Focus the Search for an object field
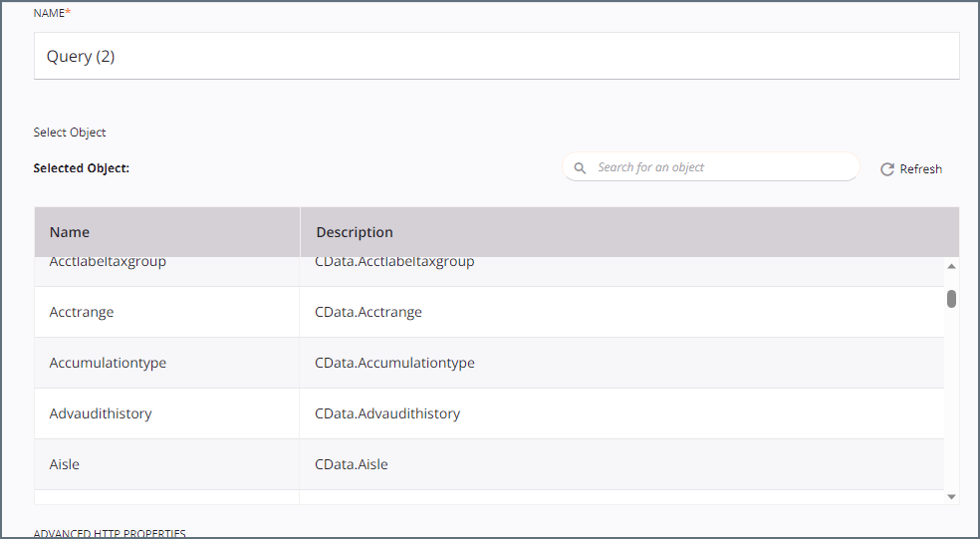 coord(711,167)
